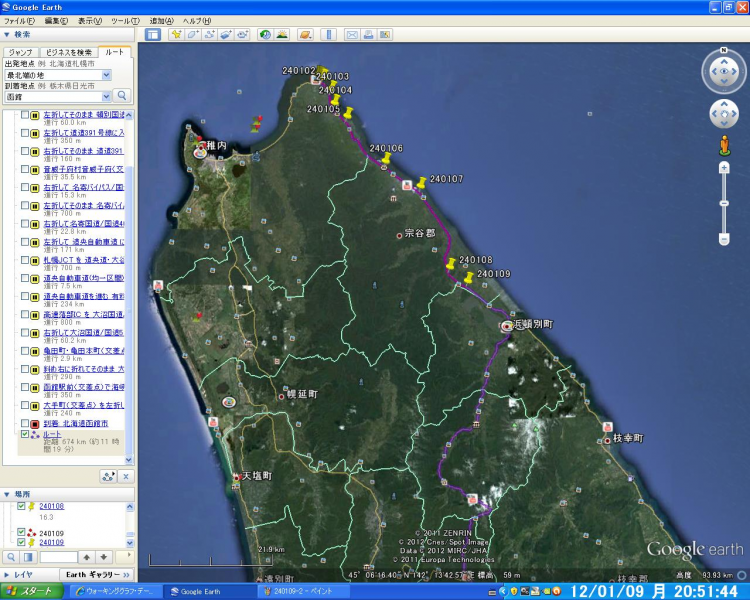
Task: Open the 表示(V) menu
Action: [90, 21]
